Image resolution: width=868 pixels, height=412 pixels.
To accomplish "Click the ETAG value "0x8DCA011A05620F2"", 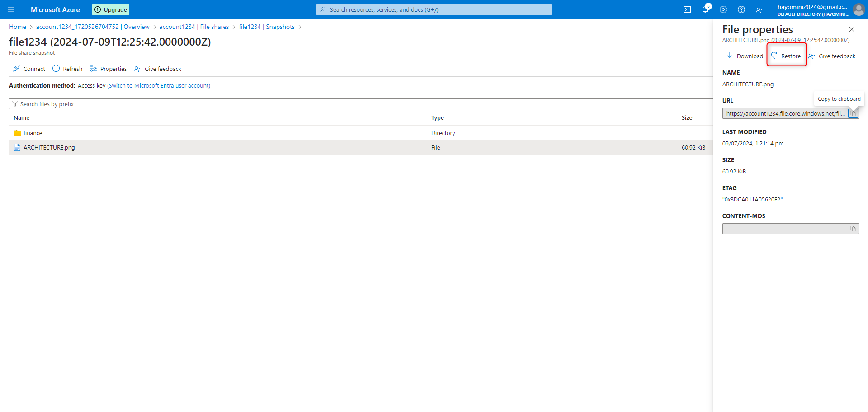I will [752, 200].
